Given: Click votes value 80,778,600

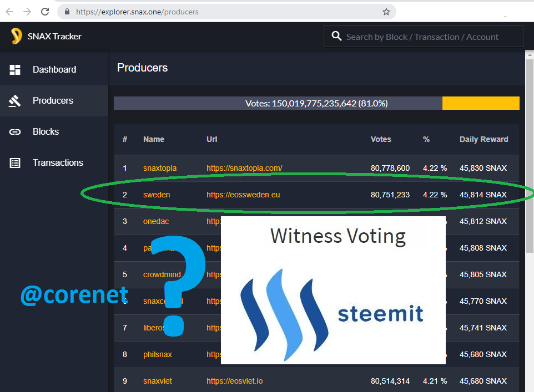Looking at the screenshot, I should pyautogui.click(x=390, y=168).
